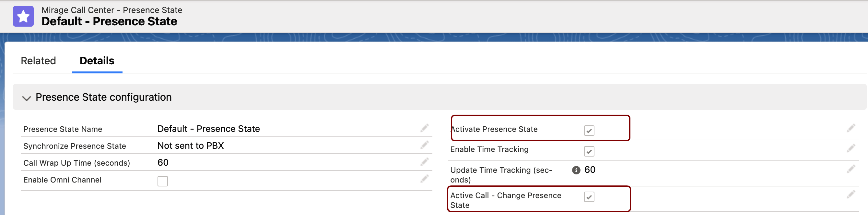Click Presence State configuration section header
Screen dimensions: 868x215
click(440, 97)
